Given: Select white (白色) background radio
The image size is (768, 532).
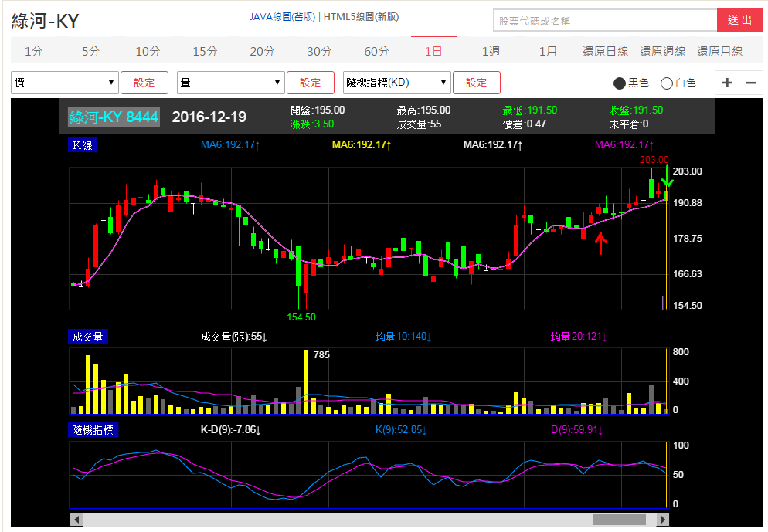Looking at the screenshot, I should tap(666, 83).
